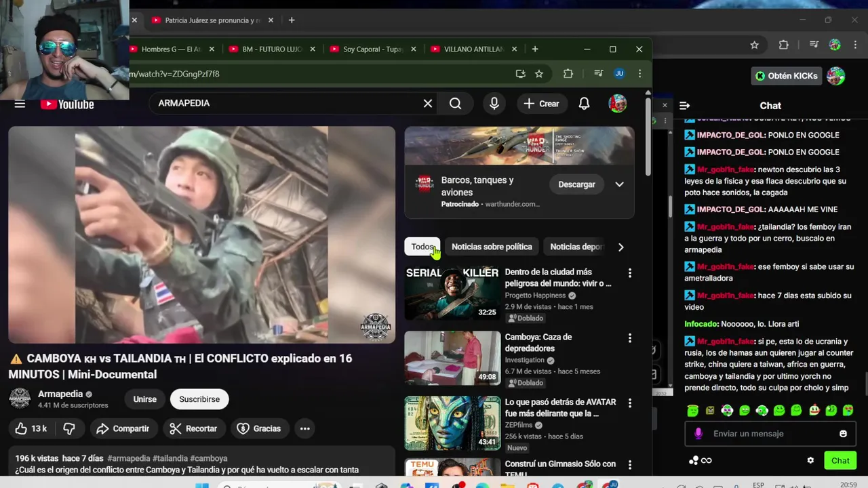This screenshot has width=868, height=488.
Task: Open the YouTube account avatar menu
Action: click(617, 103)
